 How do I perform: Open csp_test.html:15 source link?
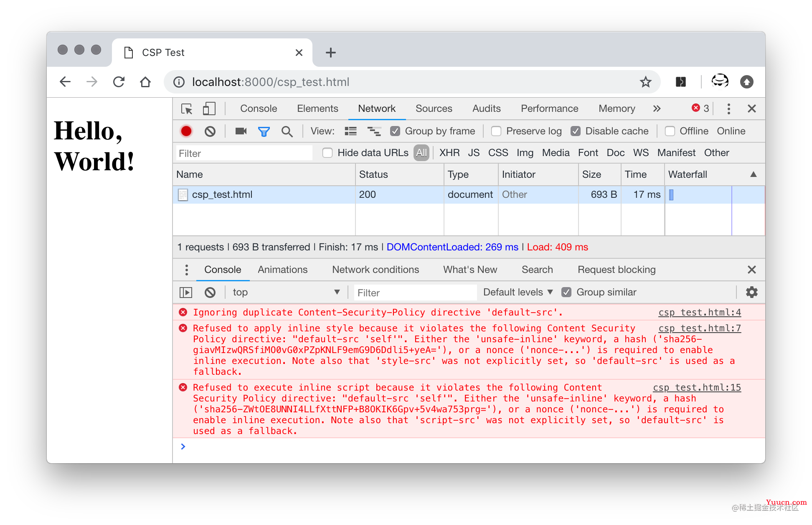[697, 388]
